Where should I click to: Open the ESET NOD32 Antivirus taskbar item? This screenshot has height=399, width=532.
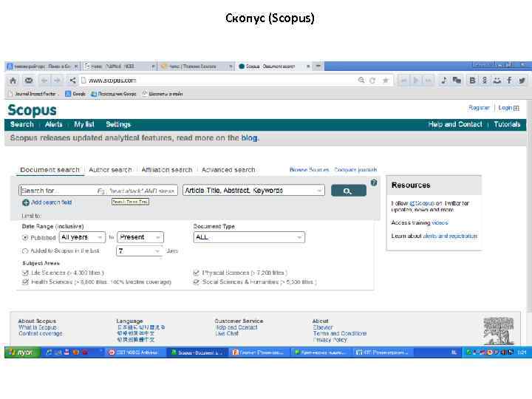(x=135, y=352)
